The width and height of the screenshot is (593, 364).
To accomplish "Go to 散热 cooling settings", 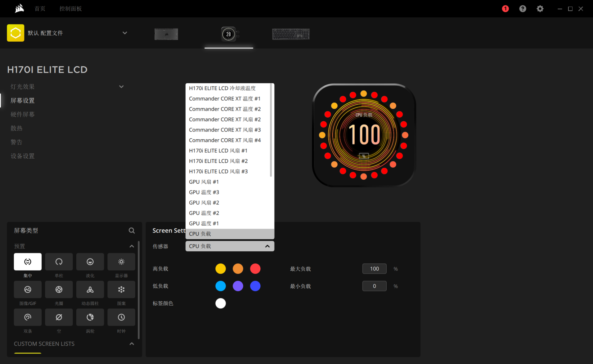I will coord(16,128).
